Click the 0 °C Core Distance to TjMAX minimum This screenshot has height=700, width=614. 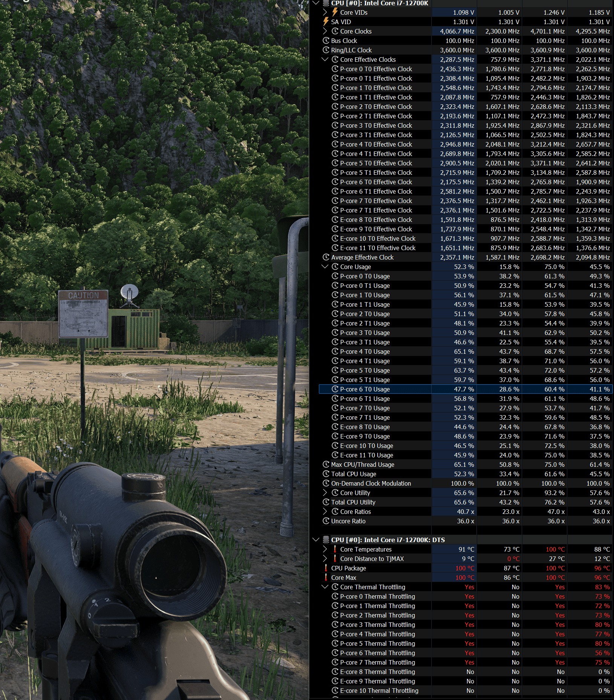(x=513, y=559)
